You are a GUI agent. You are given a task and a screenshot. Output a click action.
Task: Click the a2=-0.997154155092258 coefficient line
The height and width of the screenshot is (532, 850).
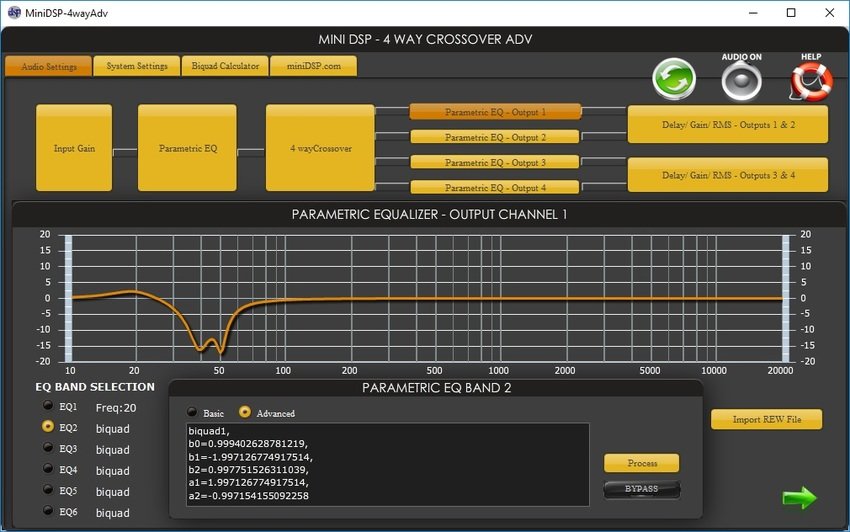248,496
